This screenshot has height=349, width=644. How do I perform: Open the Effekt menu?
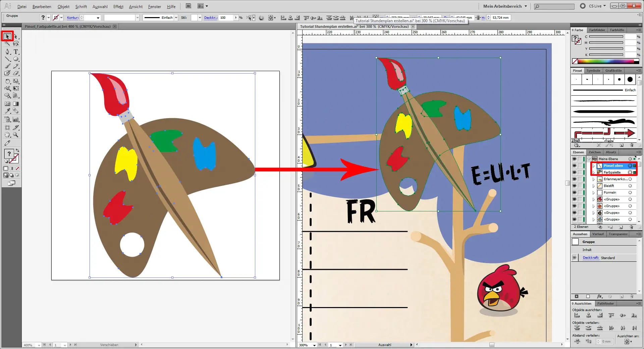tap(118, 6)
